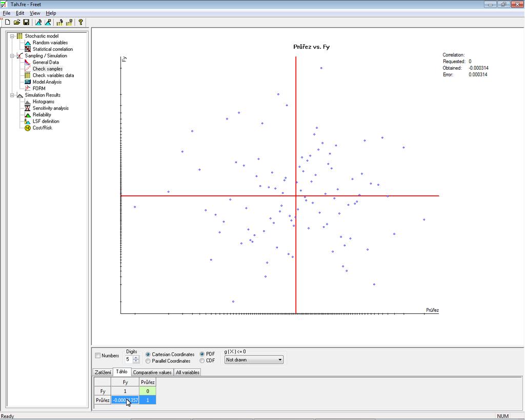The width and height of the screenshot is (525, 420).
Task: Click the Průřez column header
Action: pos(148,382)
